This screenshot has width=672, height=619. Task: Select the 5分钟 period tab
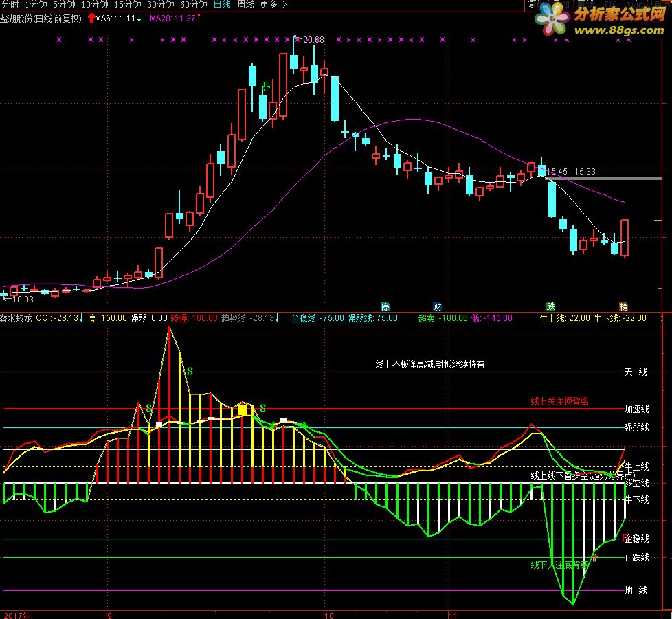coord(65,5)
